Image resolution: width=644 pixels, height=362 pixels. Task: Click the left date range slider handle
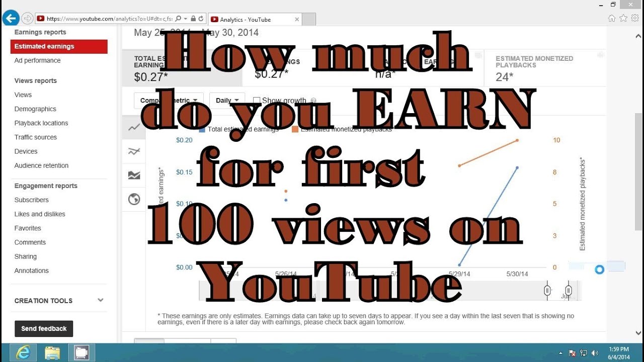pyautogui.click(x=547, y=291)
